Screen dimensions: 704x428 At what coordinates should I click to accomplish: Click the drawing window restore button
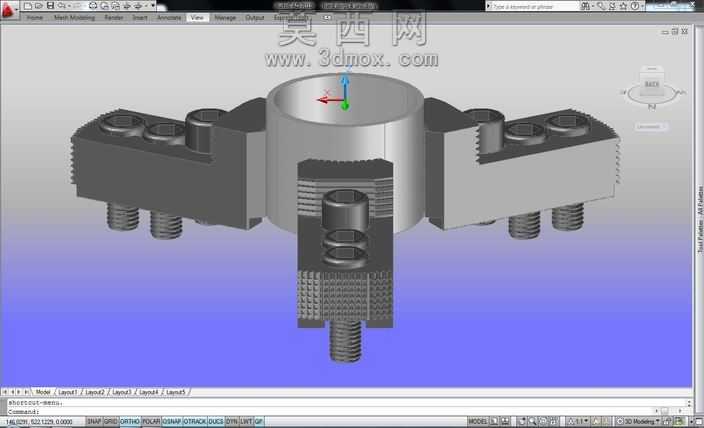point(674,31)
